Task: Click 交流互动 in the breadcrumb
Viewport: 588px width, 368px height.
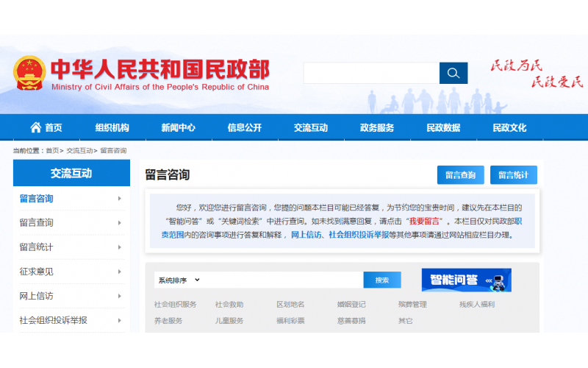Action: pyautogui.click(x=79, y=151)
